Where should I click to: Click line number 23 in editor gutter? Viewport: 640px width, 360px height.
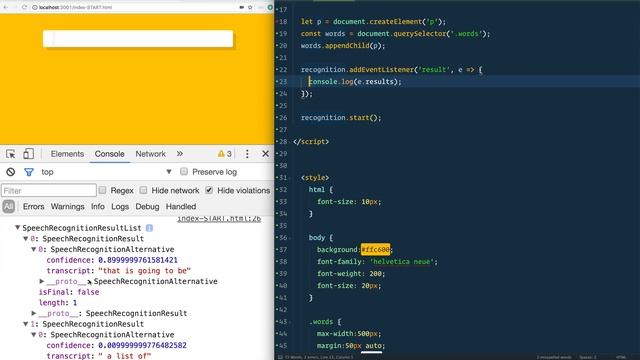(x=283, y=82)
